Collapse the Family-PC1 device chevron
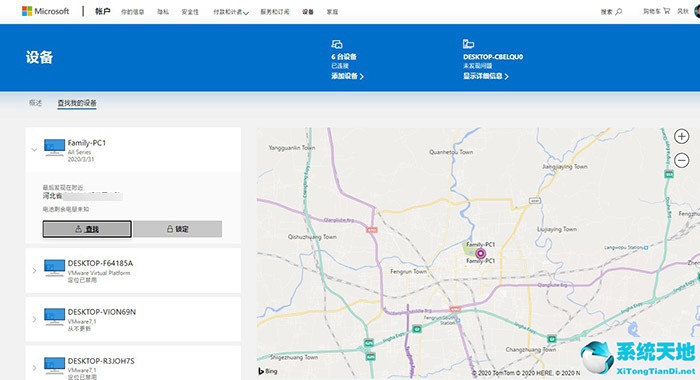 [x=34, y=150]
